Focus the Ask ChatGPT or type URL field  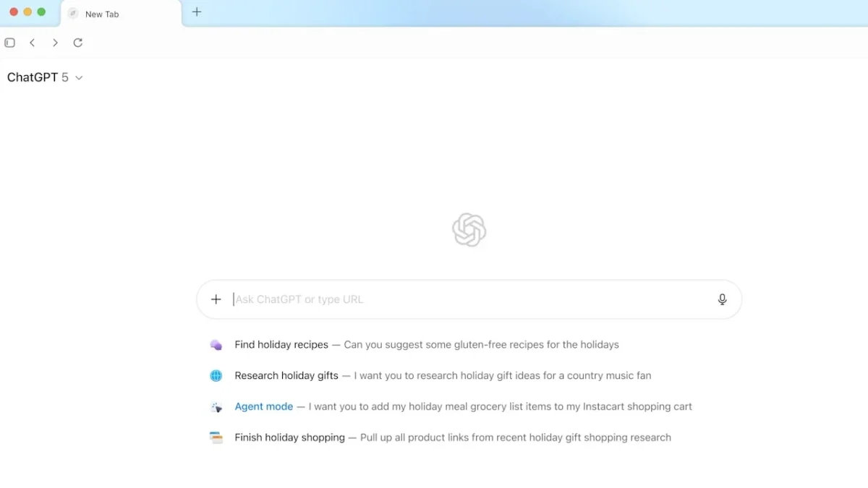[x=470, y=299]
